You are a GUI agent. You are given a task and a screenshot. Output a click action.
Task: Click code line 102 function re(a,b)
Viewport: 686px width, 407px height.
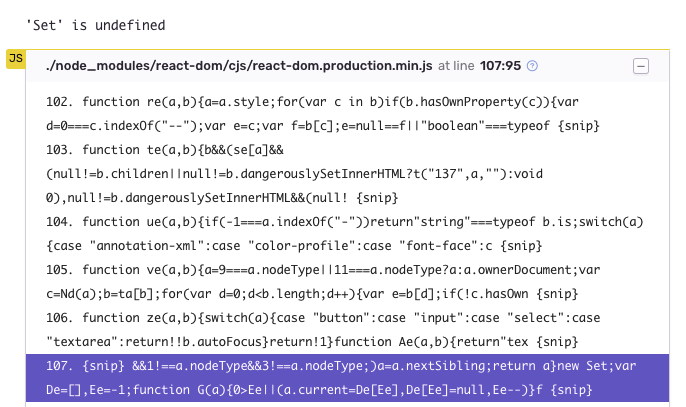(347, 114)
